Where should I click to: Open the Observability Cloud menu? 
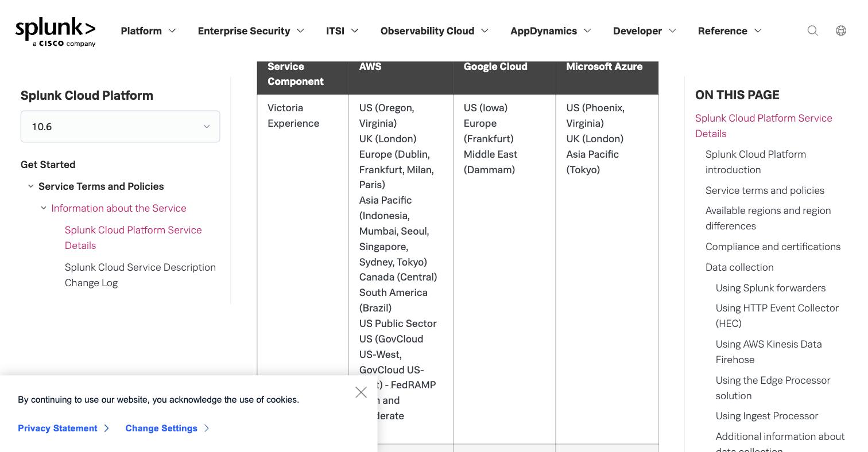click(x=435, y=31)
